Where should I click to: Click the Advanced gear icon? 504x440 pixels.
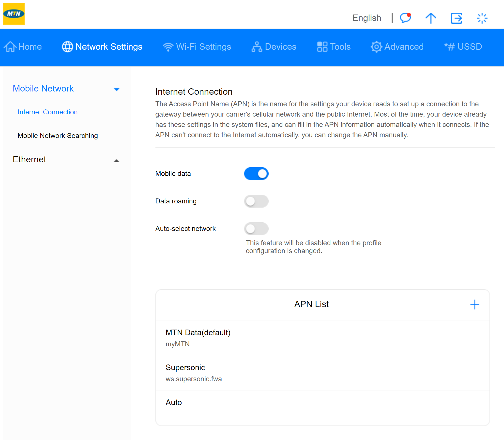click(376, 47)
